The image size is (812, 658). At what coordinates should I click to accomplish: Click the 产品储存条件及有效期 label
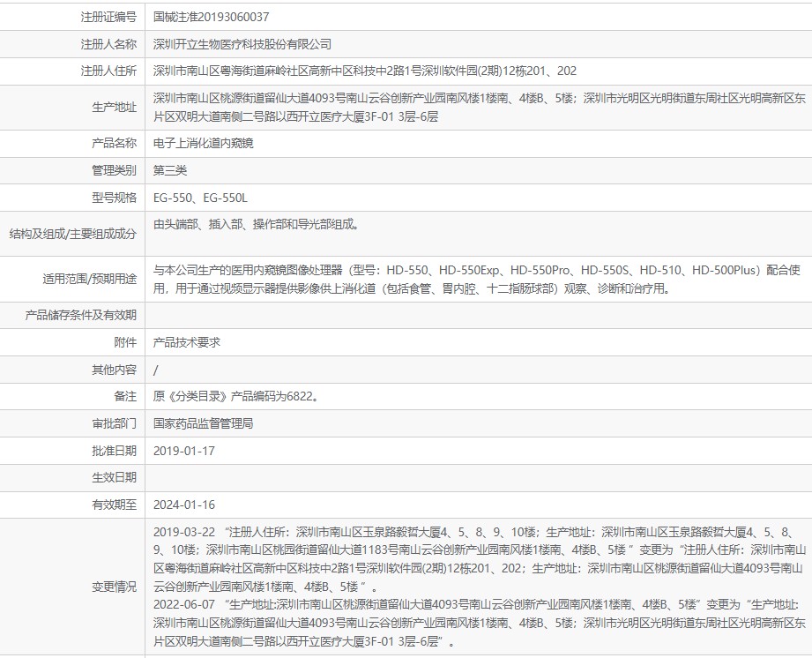[x=80, y=315]
